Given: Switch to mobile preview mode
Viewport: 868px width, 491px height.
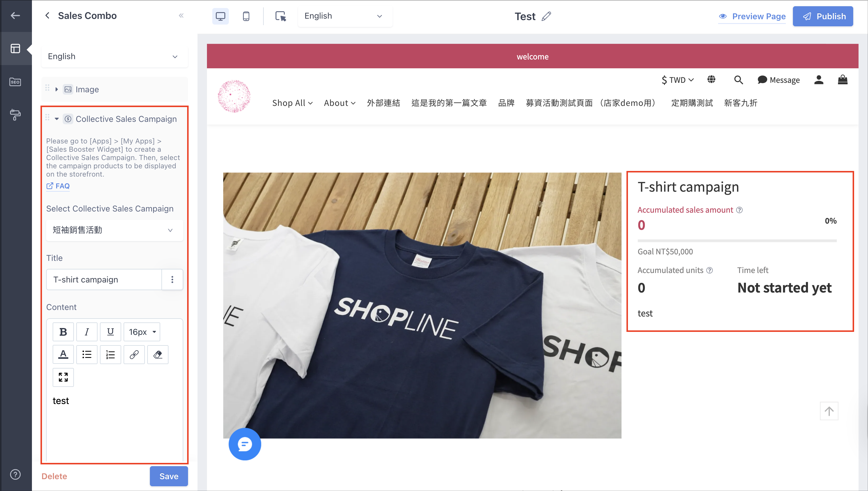Looking at the screenshot, I should point(246,16).
